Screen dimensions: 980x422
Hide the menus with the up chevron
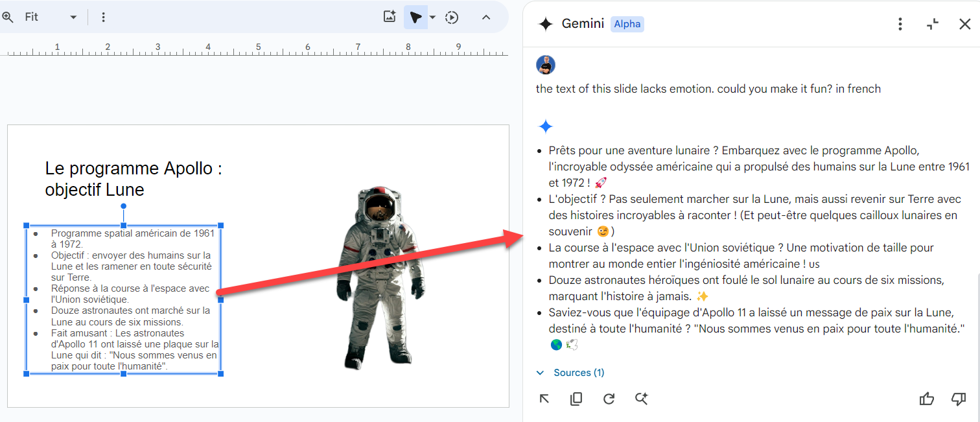tap(486, 18)
